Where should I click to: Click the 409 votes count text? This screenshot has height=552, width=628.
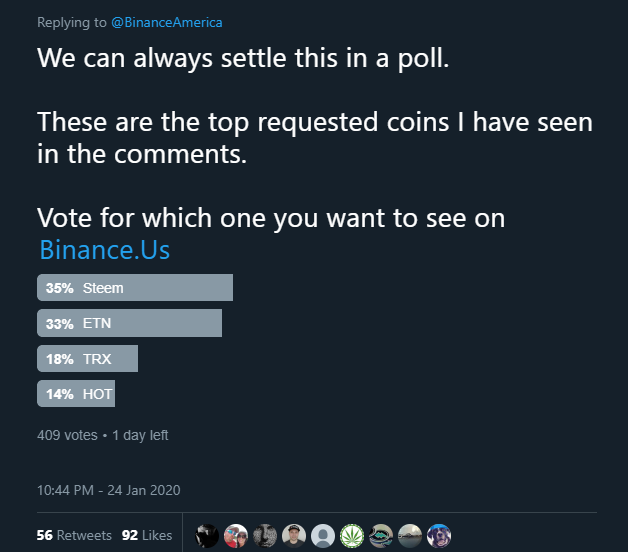[x=66, y=435]
